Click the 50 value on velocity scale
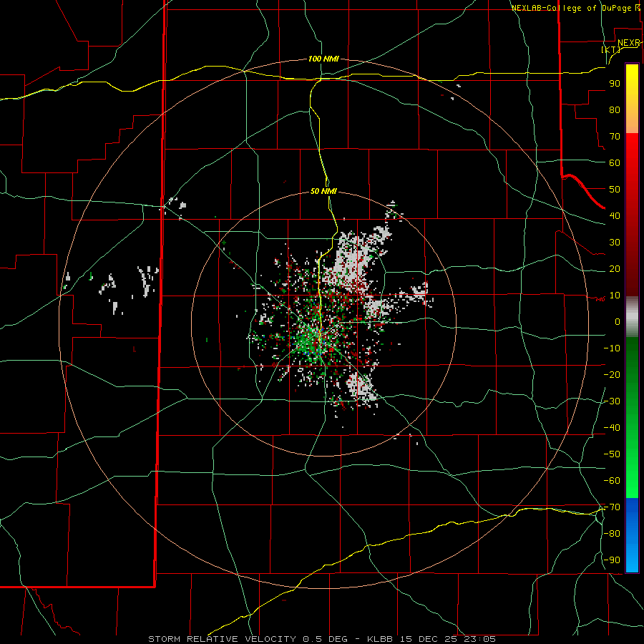This screenshot has height=644, width=644. point(615,190)
